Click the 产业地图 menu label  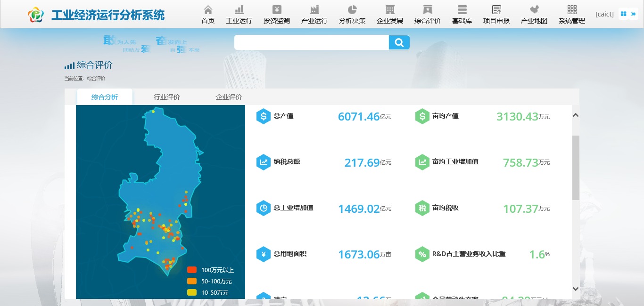pos(534,21)
